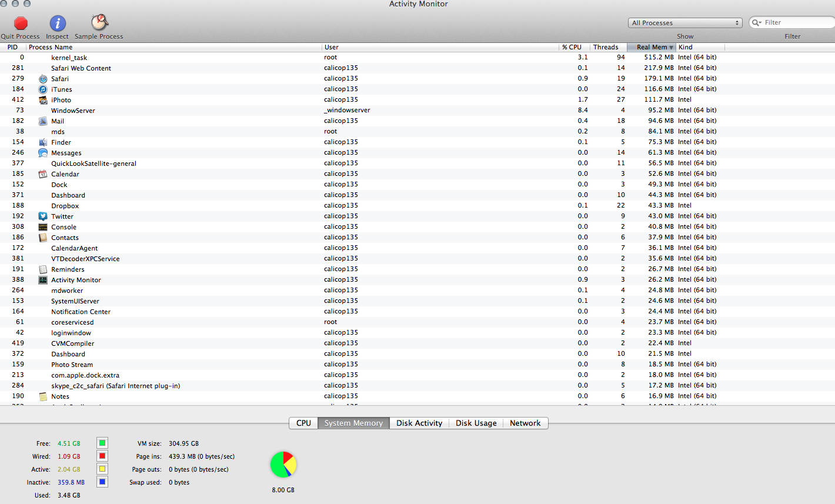Click the Finder app icon
835x504 pixels.
coord(43,142)
